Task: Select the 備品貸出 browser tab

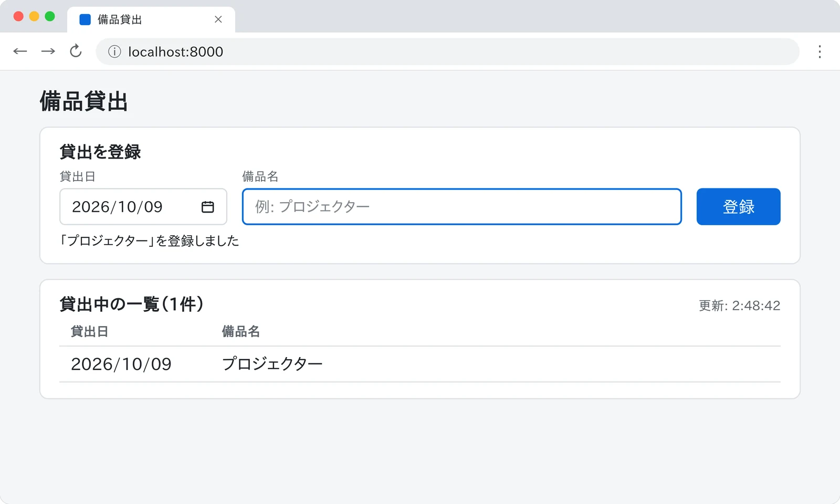Action: [x=151, y=20]
